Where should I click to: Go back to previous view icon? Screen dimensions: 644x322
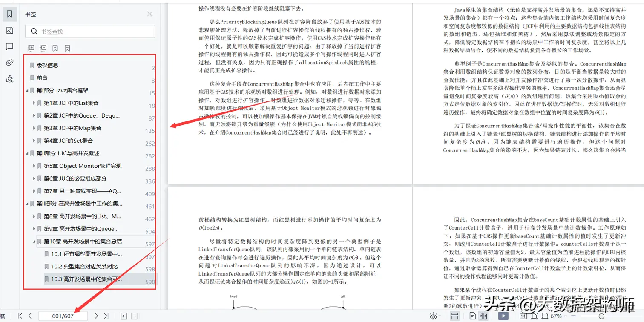[124, 316]
